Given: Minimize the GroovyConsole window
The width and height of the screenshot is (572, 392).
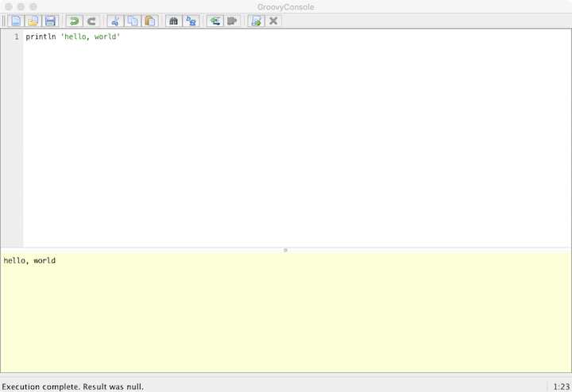Looking at the screenshot, I should pos(21,7).
